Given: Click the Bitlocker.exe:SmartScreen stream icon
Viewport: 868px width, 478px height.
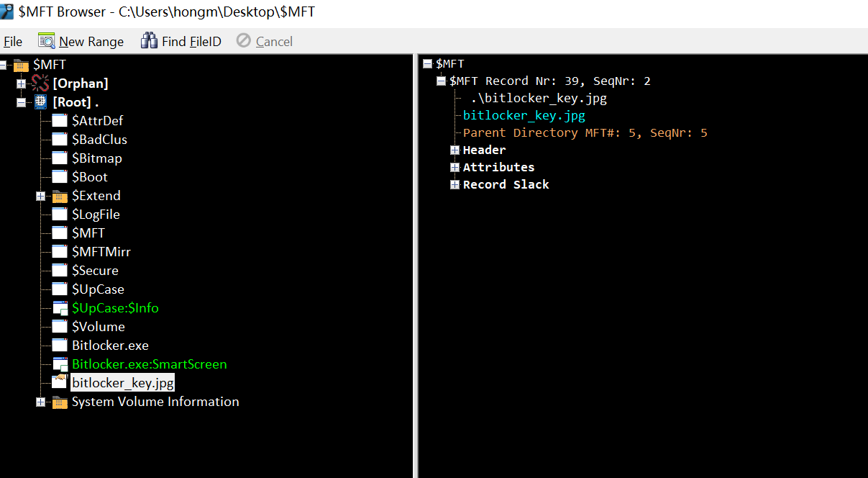Looking at the screenshot, I should coord(60,364).
